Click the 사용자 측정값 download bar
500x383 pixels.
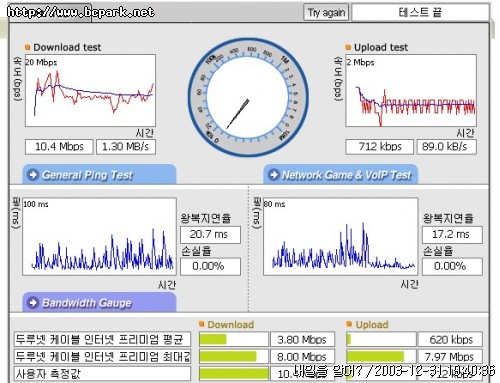[x=234, y=374]
